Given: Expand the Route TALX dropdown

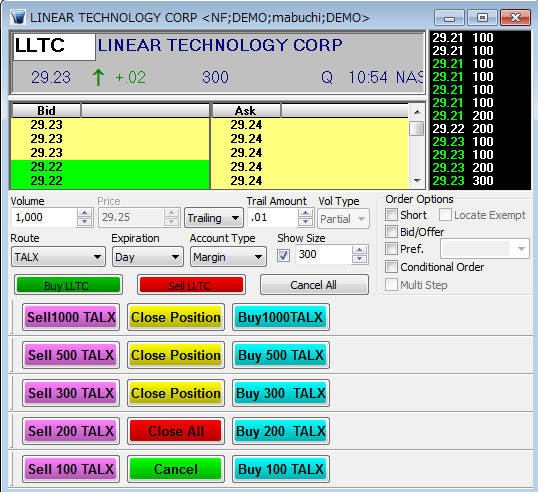Looking at the screenshot, I should (58, 257).
